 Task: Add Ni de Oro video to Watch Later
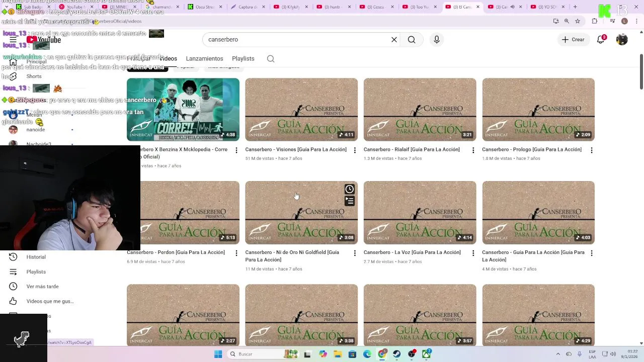[349, 189]
